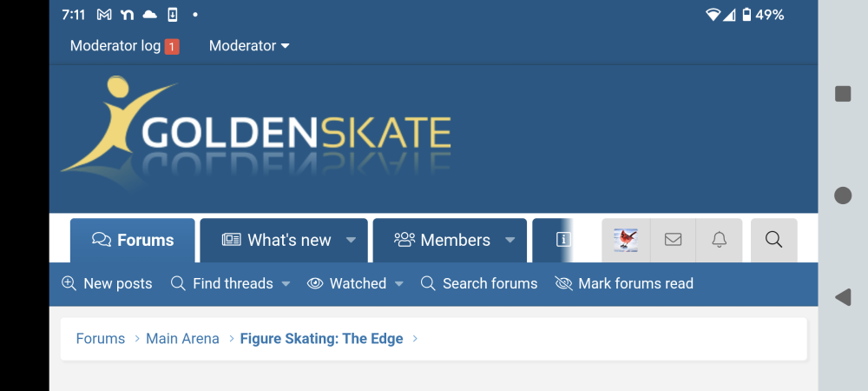Open the alerts bell icon
This screenshot has width=868, height=391.
click(719, 240)
